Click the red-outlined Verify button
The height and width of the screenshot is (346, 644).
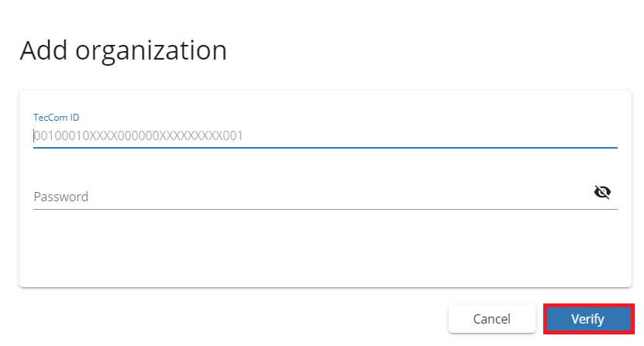coord(588,319)
